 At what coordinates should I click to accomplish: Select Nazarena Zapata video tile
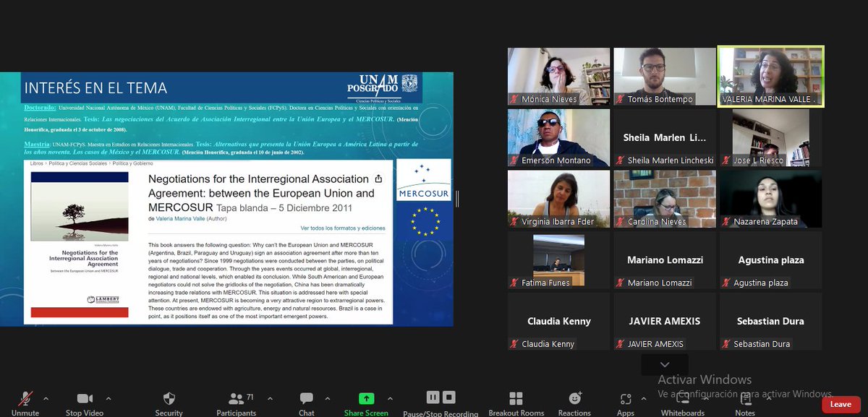tap(770, 199)
